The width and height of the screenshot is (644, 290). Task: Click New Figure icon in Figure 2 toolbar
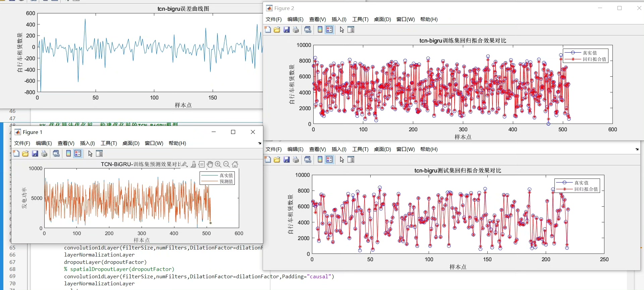tap(268, 29)
